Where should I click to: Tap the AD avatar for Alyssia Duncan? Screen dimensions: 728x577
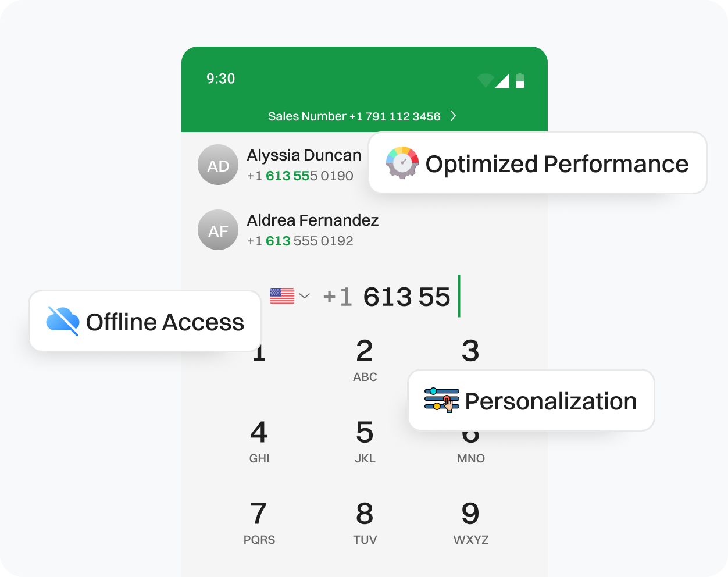[218, 165]
